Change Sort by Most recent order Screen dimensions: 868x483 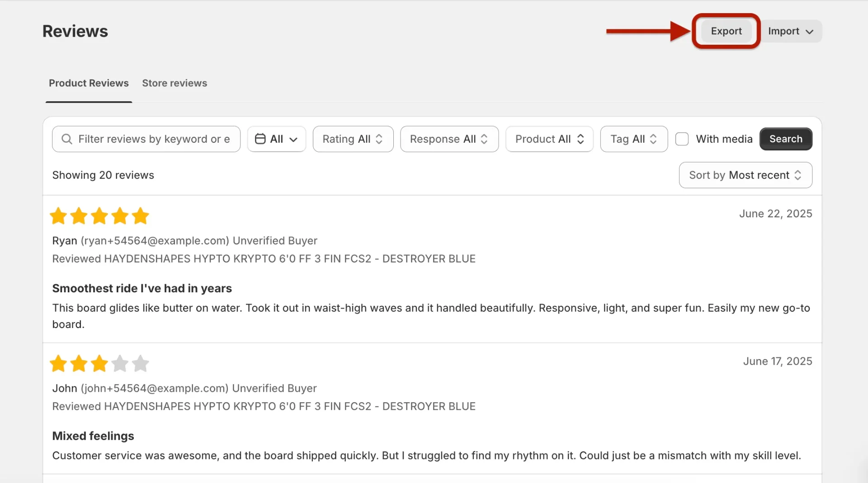745,175
